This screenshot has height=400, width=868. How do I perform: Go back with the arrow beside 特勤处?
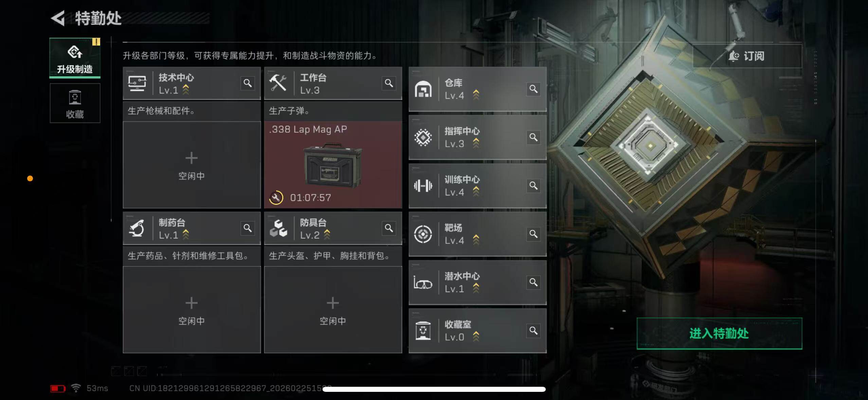point(58,18)
